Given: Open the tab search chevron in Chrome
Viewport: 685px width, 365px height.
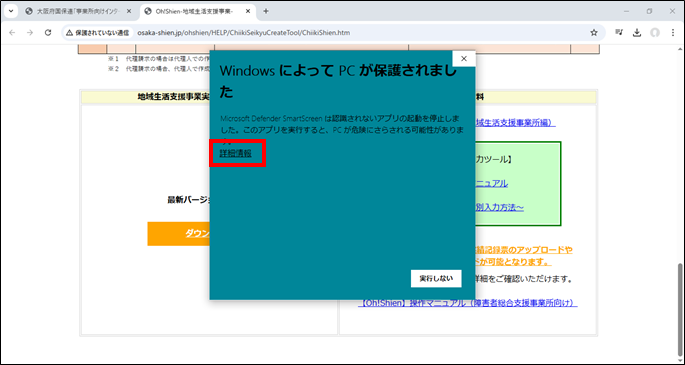Looking at the screenshot, I should [x=10, y=11].
